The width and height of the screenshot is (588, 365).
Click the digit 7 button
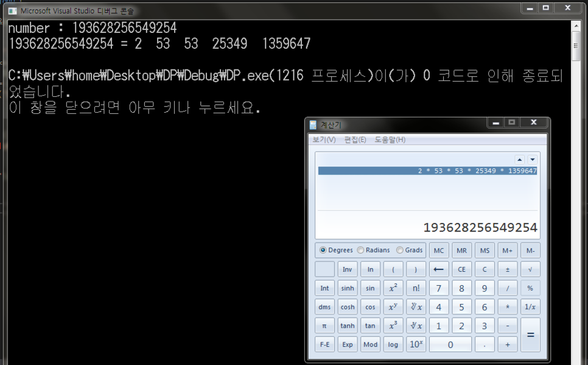439,288
